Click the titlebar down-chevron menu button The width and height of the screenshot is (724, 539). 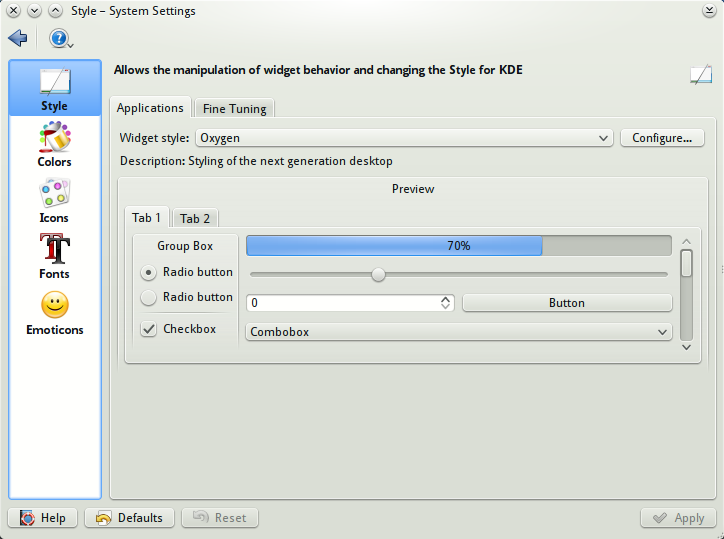pyautogui.click(x=34, y=11)
